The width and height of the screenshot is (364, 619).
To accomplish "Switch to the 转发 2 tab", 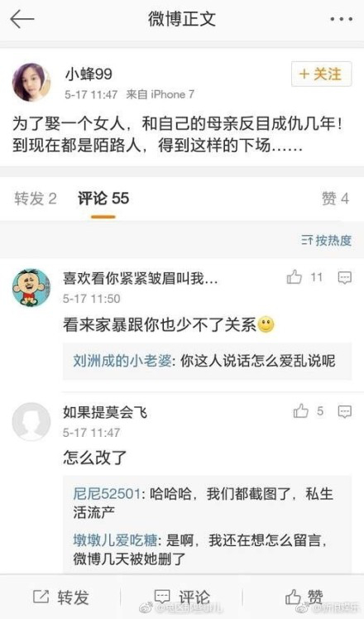I will (36, 199).
